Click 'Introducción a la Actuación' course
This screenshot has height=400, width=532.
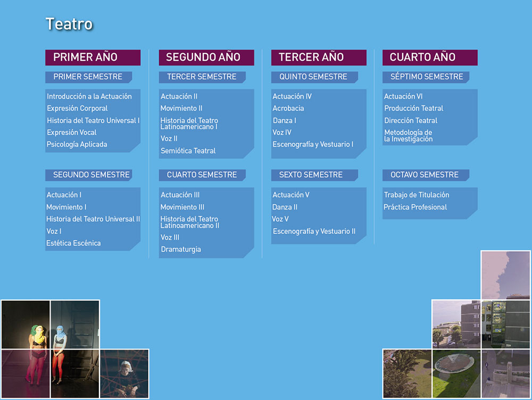pos(89,96)
